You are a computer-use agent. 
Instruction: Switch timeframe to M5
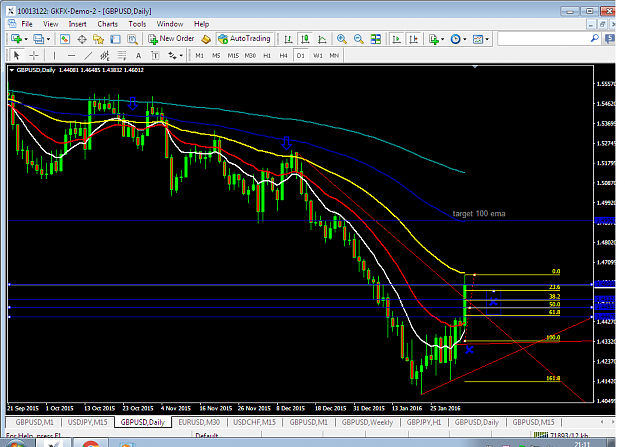[x=216, y=55]
